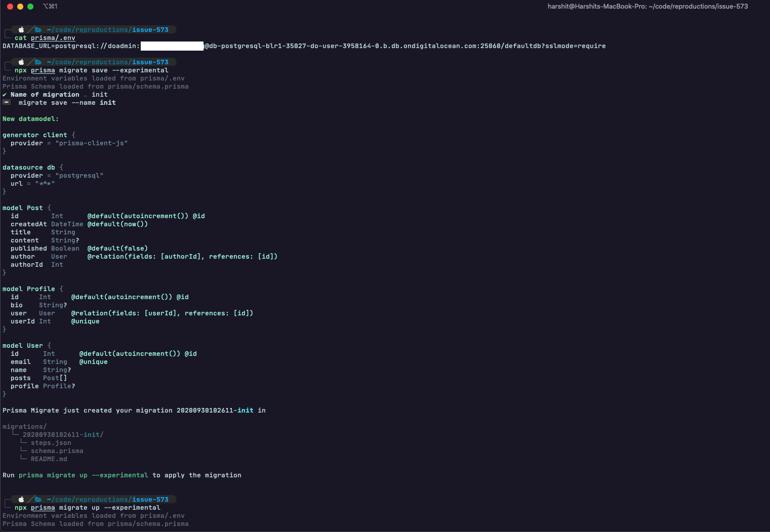
Task: Click the 'model Profile {' line
Action: click(x=32, y=289)
